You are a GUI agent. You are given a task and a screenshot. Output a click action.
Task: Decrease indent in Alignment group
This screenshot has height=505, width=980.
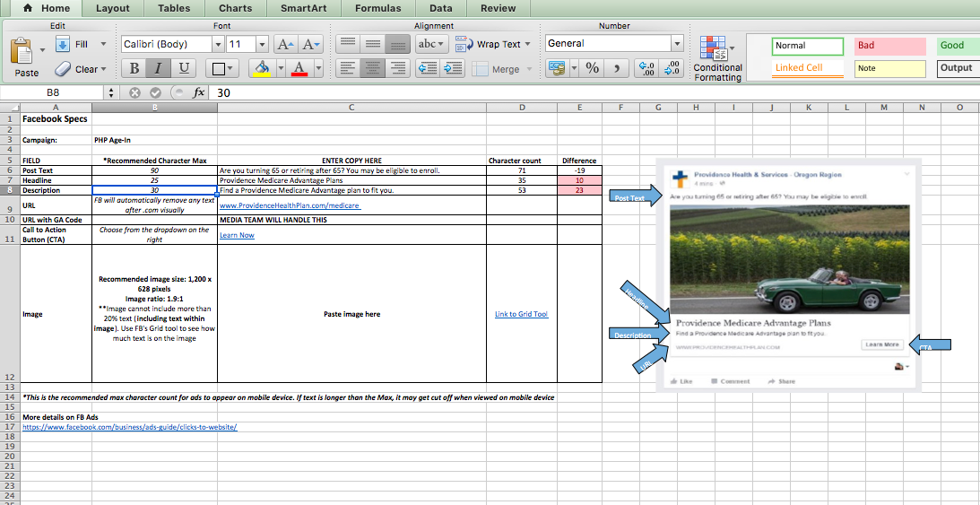428,68
